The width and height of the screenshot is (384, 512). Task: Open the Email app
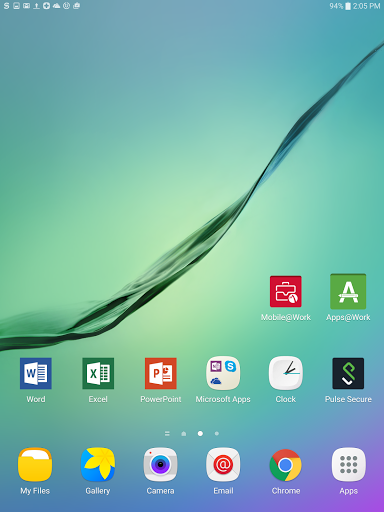(x=223, y=465)
